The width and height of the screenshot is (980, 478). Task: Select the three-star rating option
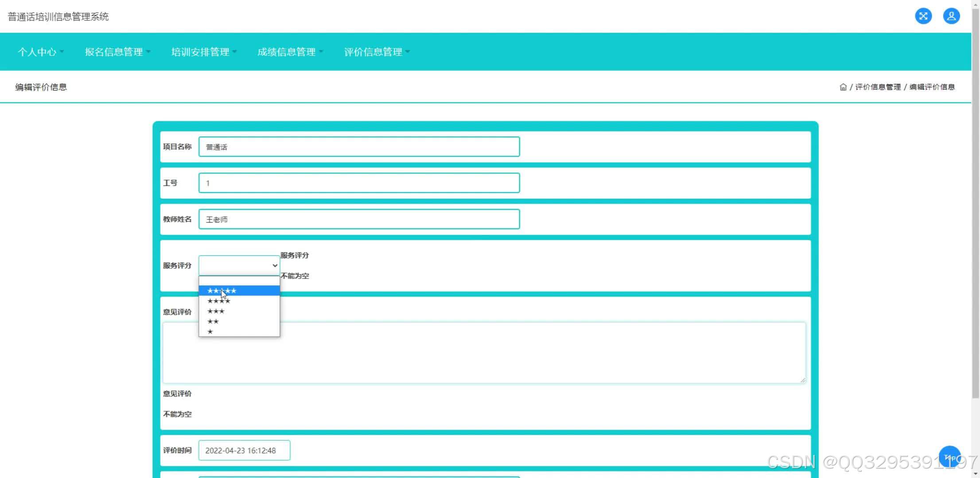239,311
